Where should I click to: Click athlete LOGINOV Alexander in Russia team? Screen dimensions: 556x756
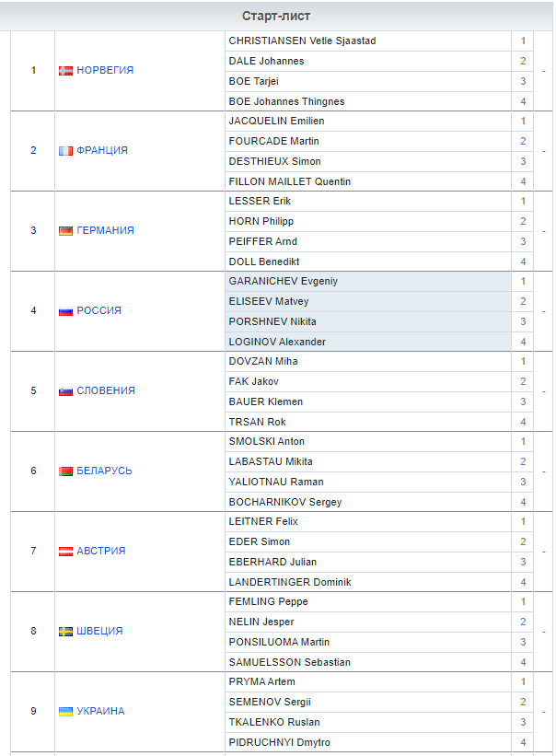(x=277, y=342)
